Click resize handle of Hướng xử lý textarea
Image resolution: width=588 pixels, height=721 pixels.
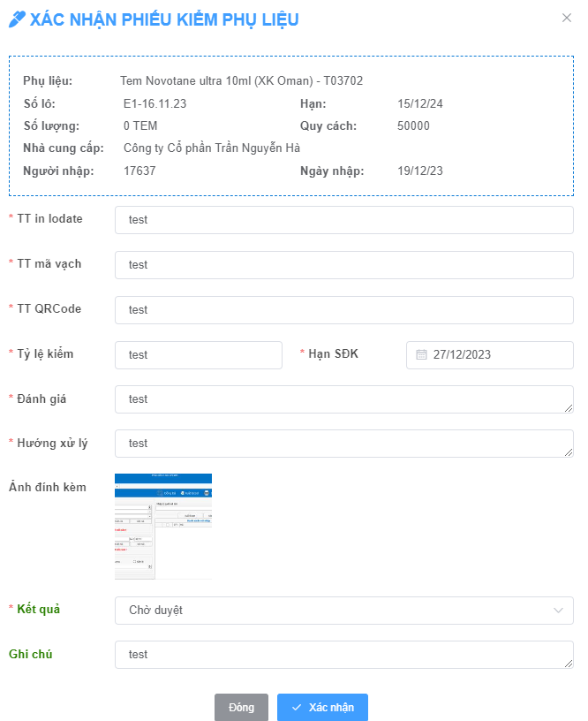569,452
